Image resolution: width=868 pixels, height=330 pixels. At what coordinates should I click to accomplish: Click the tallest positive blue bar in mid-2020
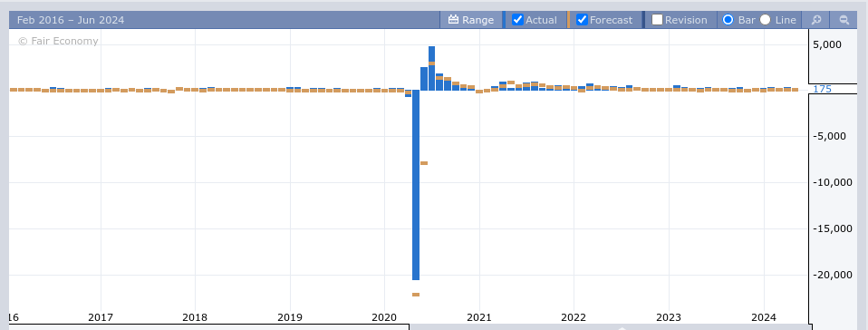pyautogui.click(x=432, y=68)
